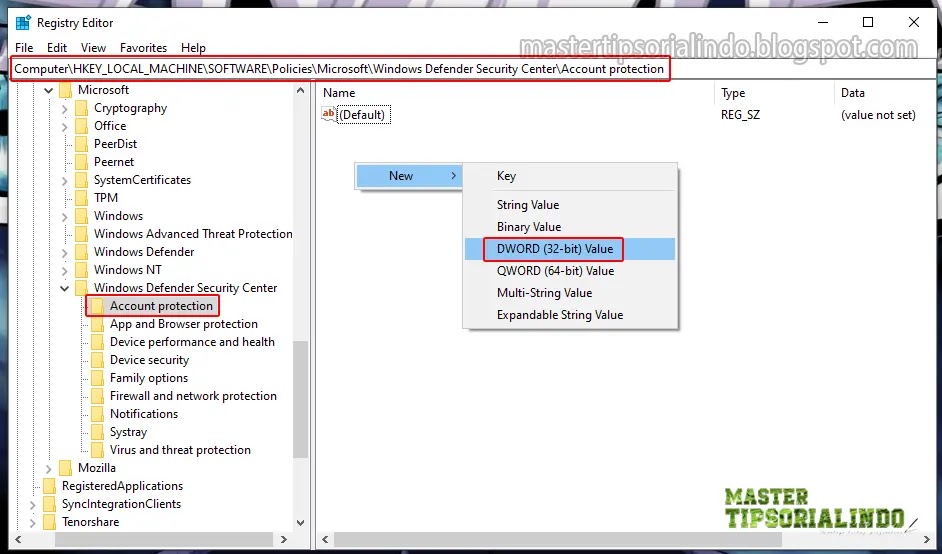Expand the Windows Defender key arrow
The height and width of the screenshot is (554, 942).
pos(65,254)
